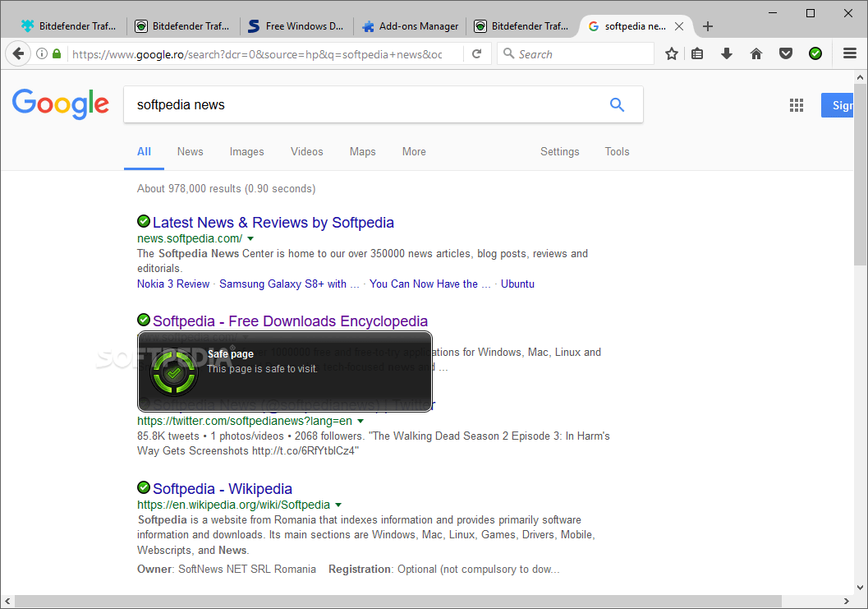Expand the dropdown arrow next to news.softpedia.com
868x609 pixels.
(x=251, y=238)
